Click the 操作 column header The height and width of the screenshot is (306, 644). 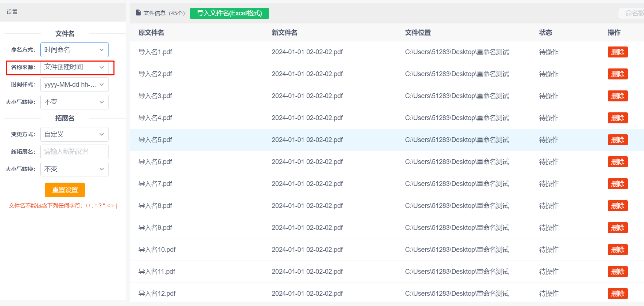614,33
